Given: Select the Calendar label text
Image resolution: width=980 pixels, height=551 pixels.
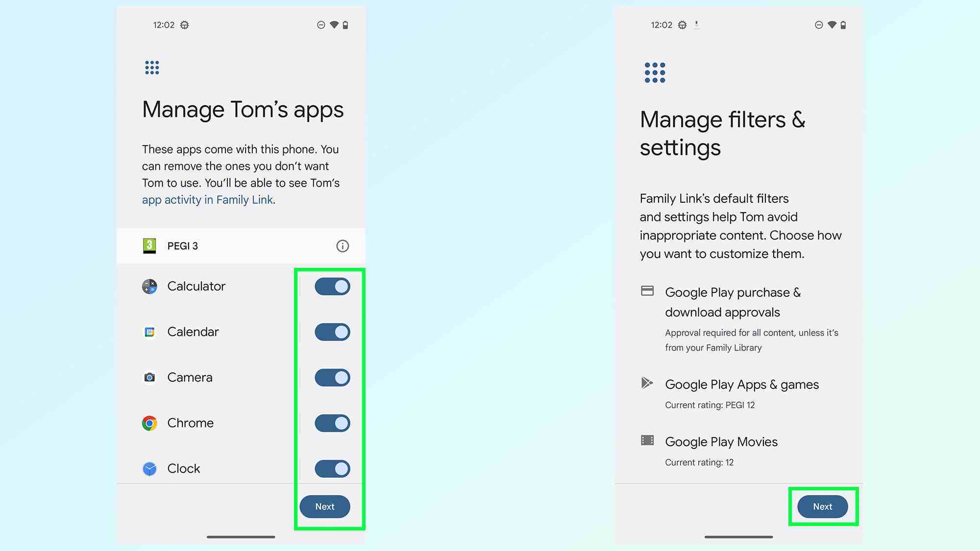Looking at the screenshot, I should tap(193, 332).
